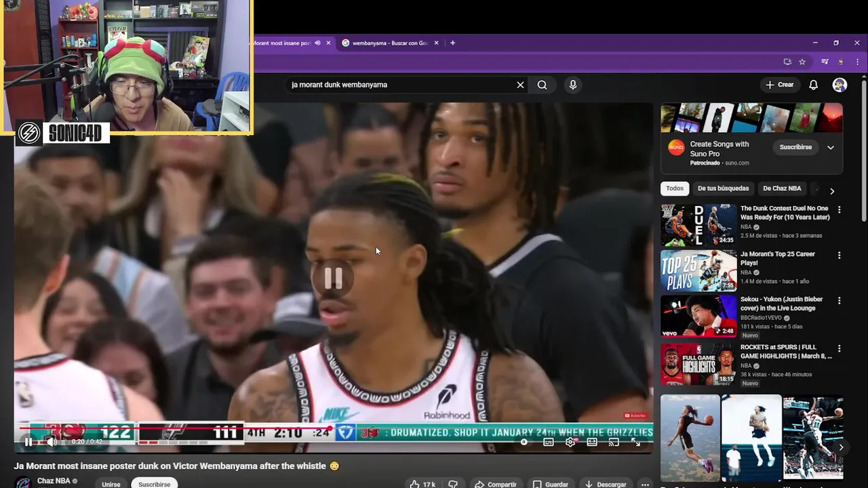Open options menu for Ja Morant's Top 25
This screenshot has width=868, height=488.
coord(839,256)
